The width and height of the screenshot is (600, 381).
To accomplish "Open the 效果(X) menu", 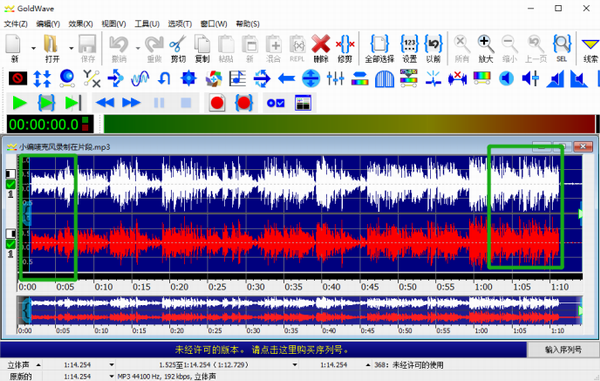I will (80, 24).
